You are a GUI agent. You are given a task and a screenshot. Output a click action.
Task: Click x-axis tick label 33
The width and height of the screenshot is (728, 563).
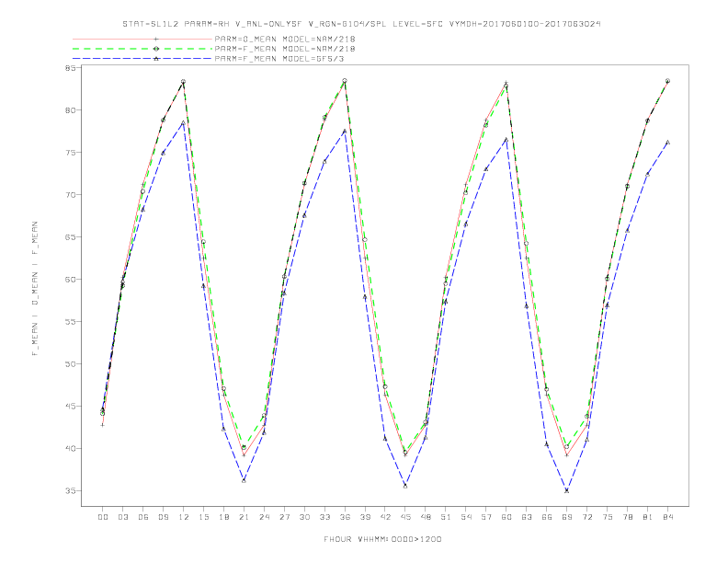coord(324,517)
